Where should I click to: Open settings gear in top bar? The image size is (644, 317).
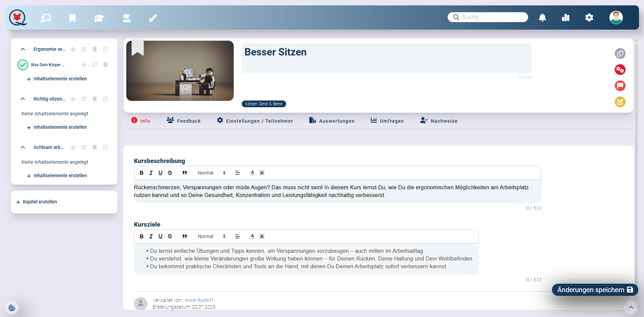click(x=589, y=17)
